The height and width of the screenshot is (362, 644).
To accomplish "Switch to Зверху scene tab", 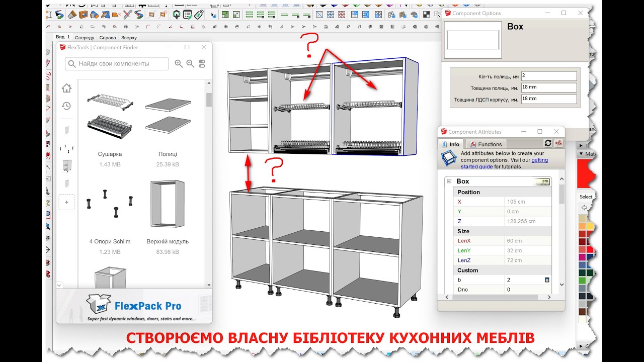I will [129, 37].
